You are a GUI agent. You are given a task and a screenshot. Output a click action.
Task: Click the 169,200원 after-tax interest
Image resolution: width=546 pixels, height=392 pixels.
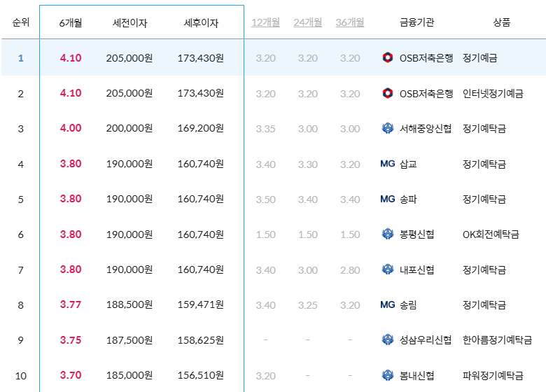201,129
